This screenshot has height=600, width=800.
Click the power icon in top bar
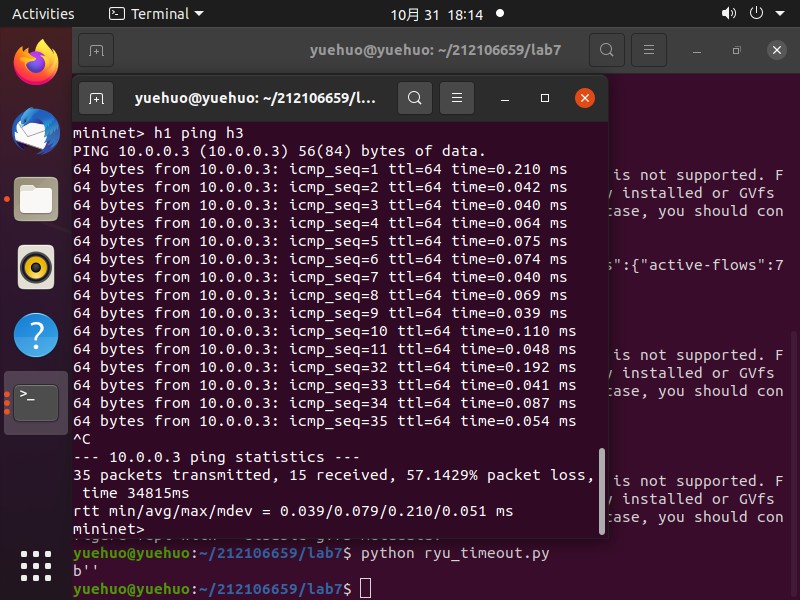click(x=756, y=13)
